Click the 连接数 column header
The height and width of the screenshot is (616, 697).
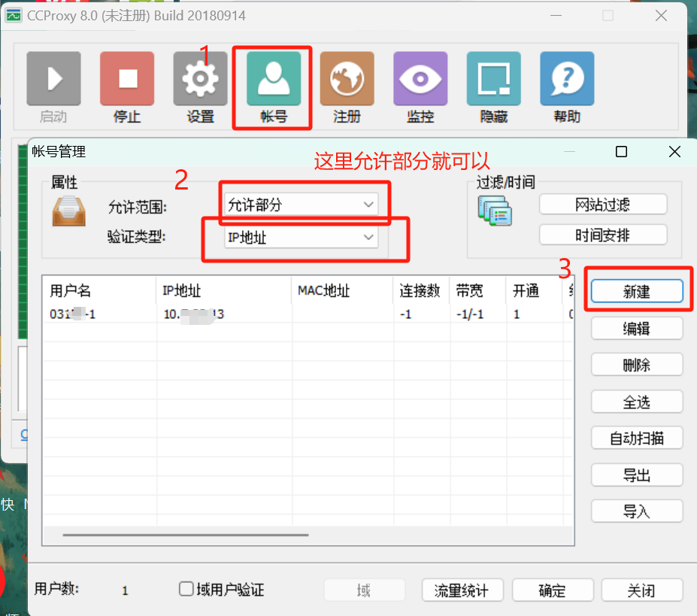pyautogui.click(x=421, y=290)
